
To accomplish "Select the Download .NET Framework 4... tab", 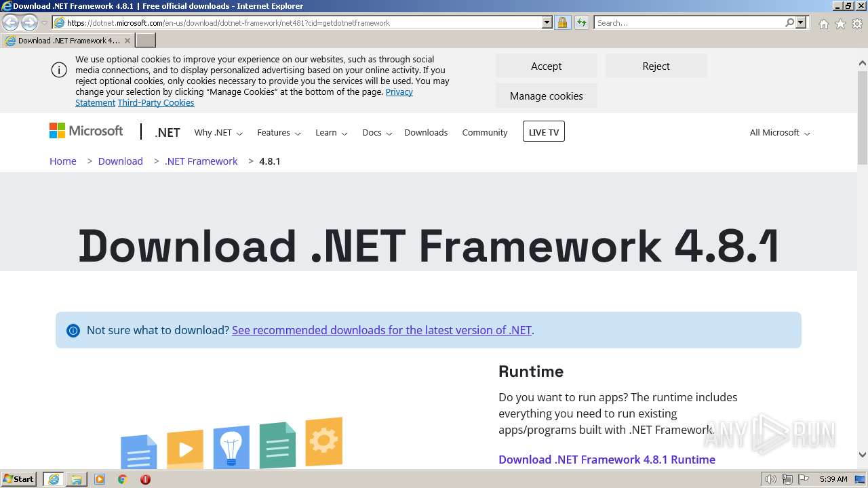I will tap(68, 41).
